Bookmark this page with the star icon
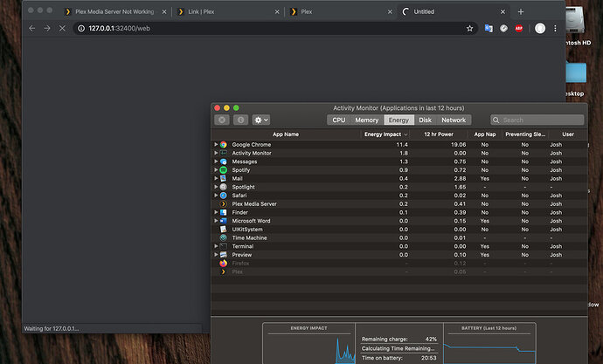 [x=469, y=29]
